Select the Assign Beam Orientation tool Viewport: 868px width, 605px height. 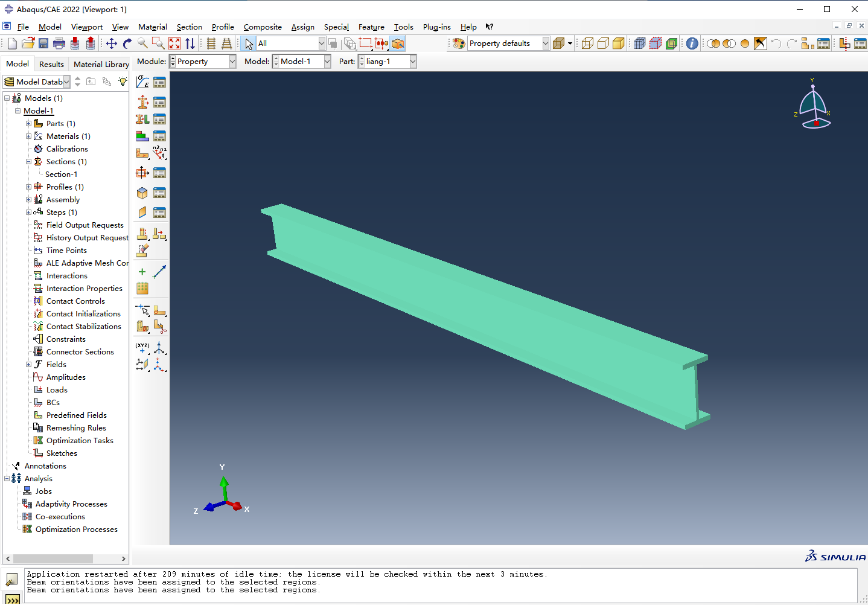(159, 153)
